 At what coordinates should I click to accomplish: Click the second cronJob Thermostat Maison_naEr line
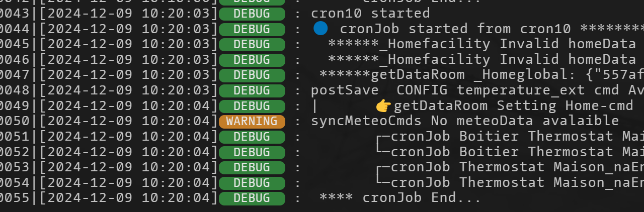[x=510, y=182]
